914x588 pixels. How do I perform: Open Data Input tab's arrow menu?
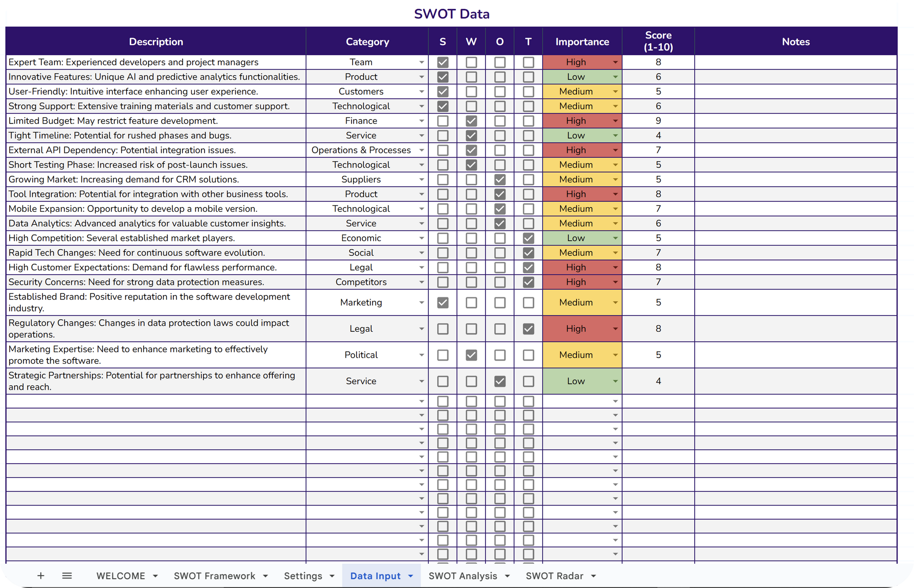(x=411, y=576)
